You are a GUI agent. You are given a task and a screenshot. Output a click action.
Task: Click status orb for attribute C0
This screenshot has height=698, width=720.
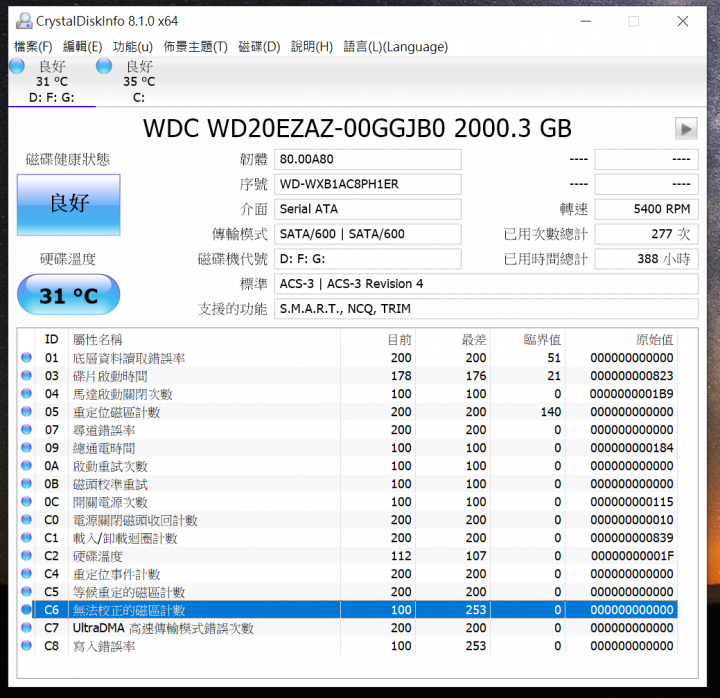26,519
